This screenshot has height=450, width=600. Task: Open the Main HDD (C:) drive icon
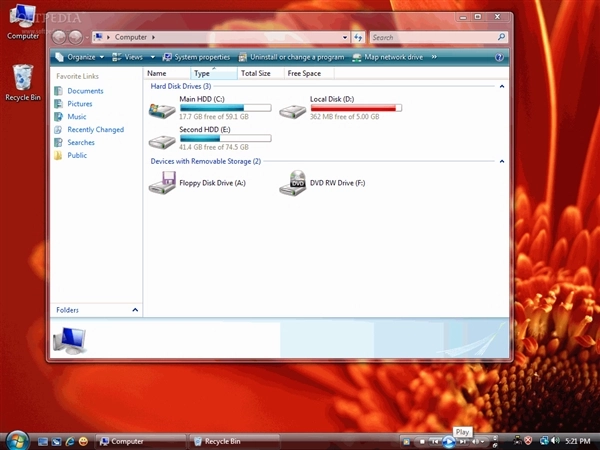(x=162, y=111)
